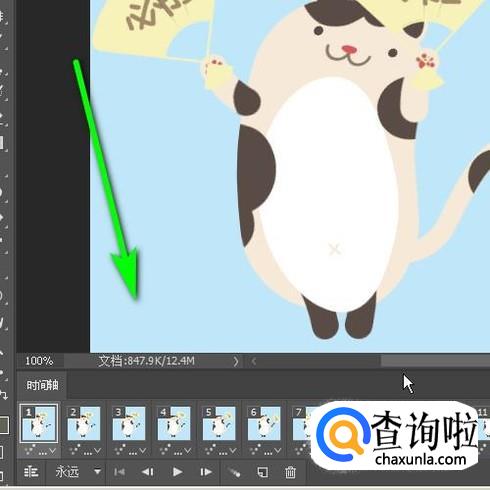Select animation frame 1 thumbnail

[x=39, y=423]
